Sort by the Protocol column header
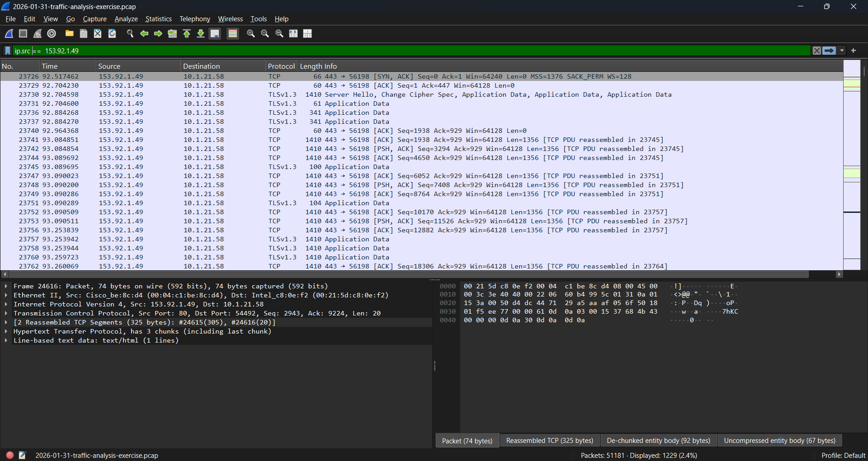 point(281,66)
